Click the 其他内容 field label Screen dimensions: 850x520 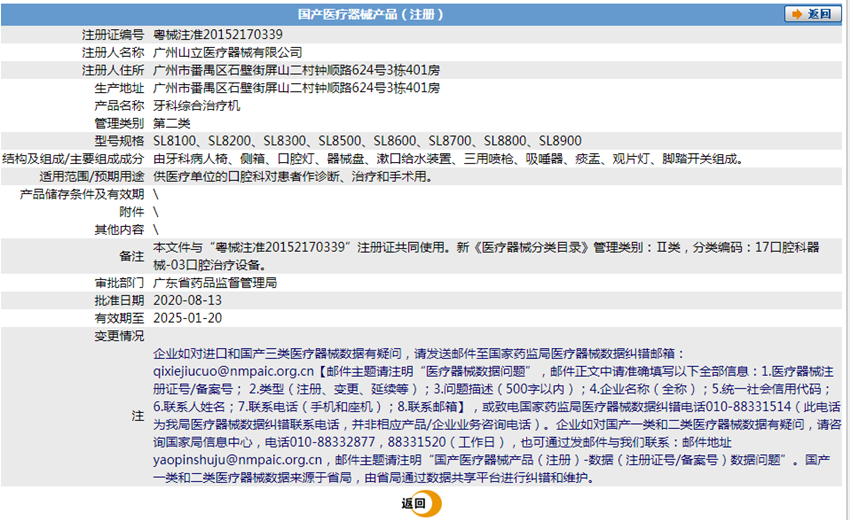tap(119, 230)
